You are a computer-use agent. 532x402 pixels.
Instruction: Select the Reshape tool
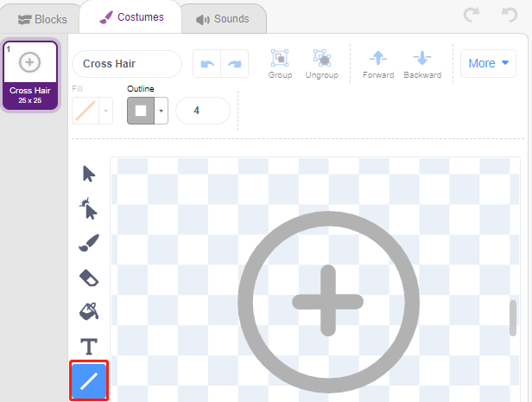click(x=88, y=208)
